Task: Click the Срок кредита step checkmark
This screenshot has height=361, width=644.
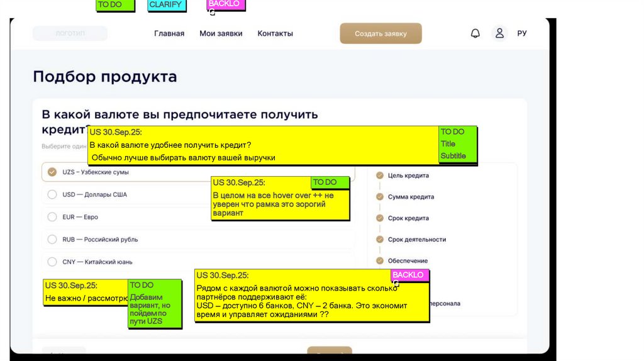Action: (380, 218)
